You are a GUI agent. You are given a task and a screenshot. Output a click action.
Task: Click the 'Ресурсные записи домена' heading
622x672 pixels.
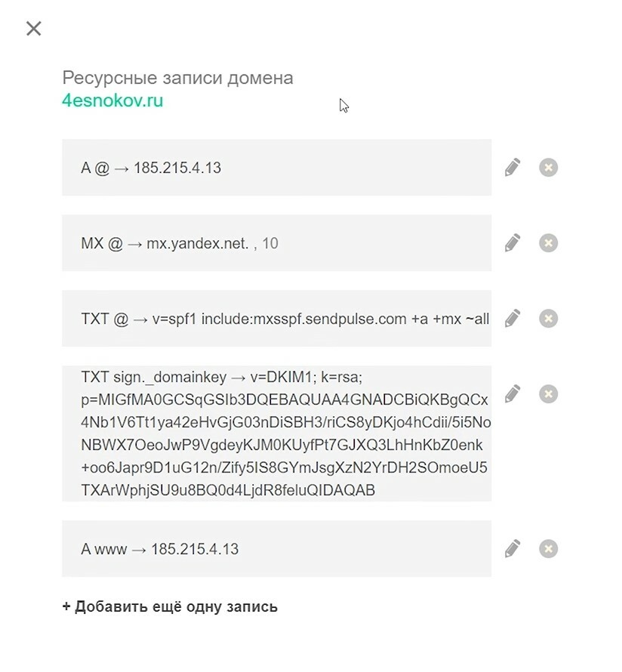click(x=177, y=78)
